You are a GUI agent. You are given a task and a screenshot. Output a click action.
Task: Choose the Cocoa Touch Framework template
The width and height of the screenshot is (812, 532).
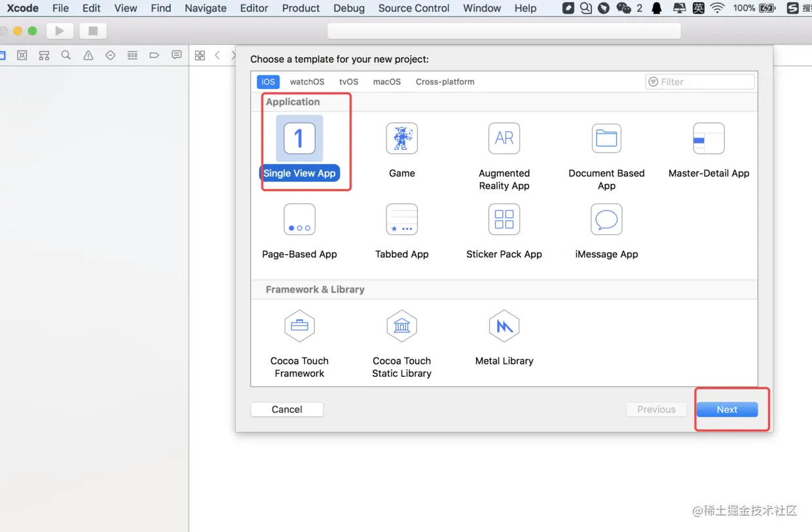(299, 344)
